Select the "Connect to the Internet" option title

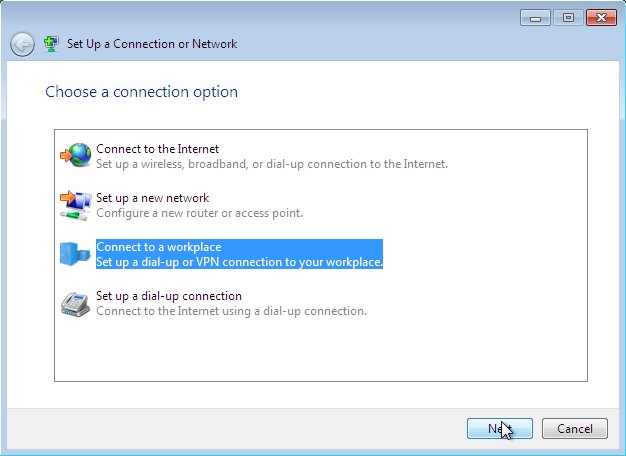pos(157,149)
